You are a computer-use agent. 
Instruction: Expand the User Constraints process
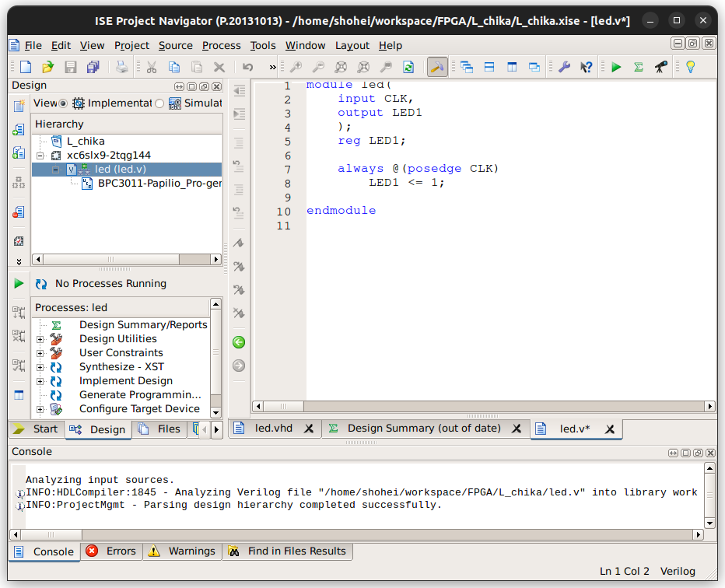pos(40,353)
